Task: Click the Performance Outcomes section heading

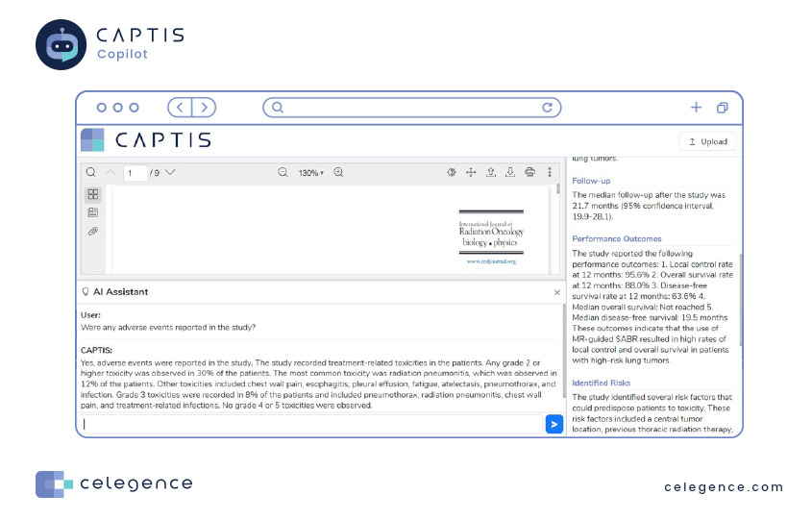Action: tap(616, 238)
